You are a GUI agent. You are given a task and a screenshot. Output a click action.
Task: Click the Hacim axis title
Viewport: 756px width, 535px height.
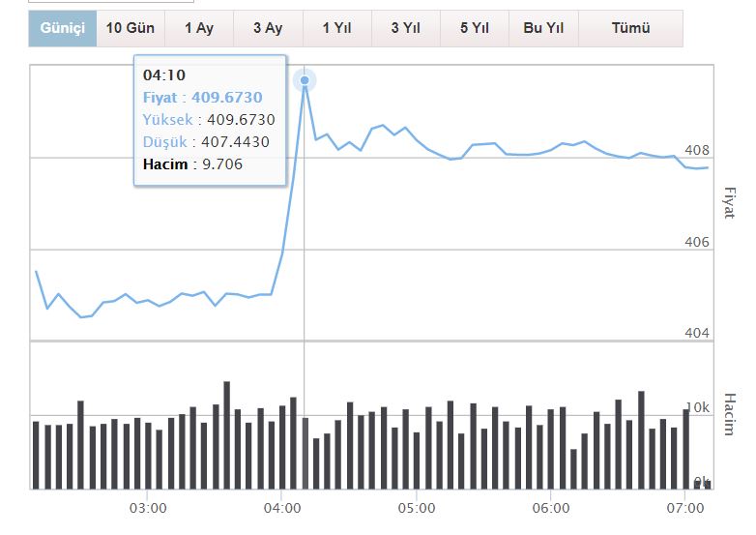click(x=730, y=414)
